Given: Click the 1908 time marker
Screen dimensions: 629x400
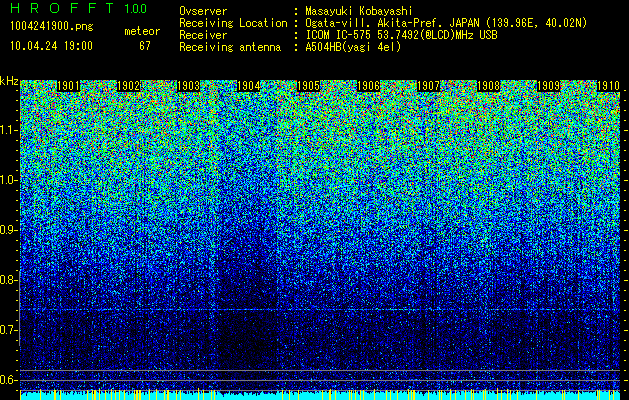Looking at the screenshot, I should click(x=488, y=86).
